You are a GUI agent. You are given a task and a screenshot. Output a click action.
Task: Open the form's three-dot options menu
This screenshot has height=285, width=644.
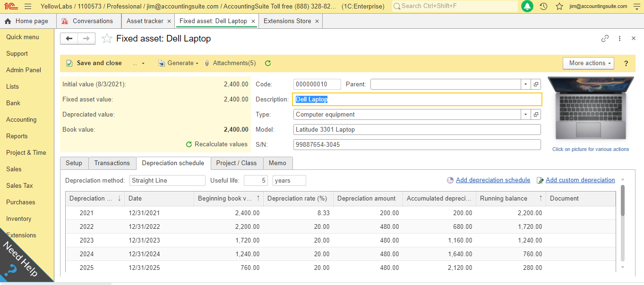click(x=619, y=39)
